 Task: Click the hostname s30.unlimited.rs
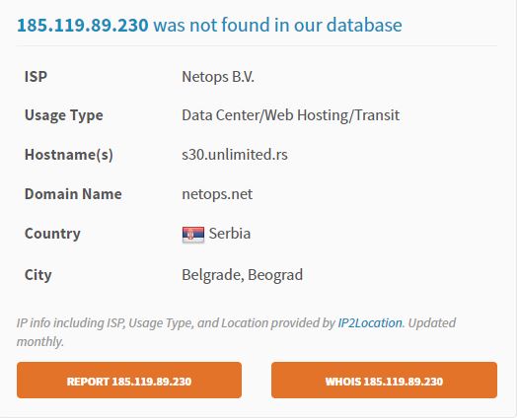[235, 155]
